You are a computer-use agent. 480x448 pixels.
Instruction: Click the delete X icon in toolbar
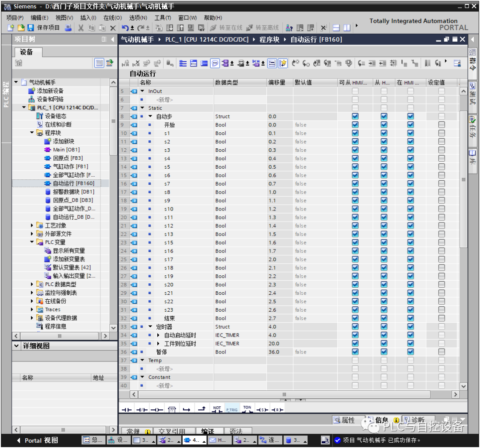tap(113, 28)
